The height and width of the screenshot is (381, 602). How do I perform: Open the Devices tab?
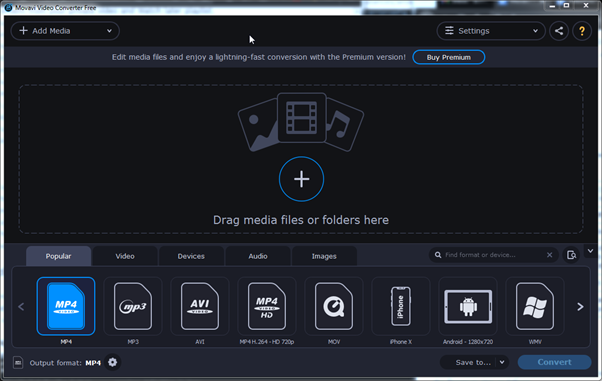point(191,256)
